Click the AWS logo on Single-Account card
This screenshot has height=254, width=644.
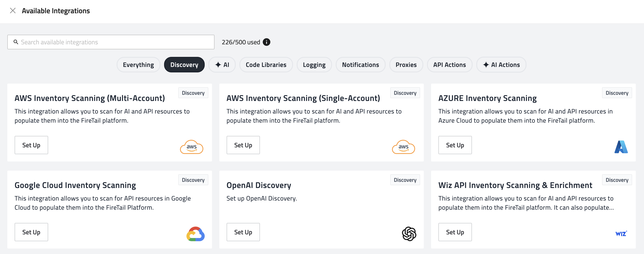click(x=403, y=147)
